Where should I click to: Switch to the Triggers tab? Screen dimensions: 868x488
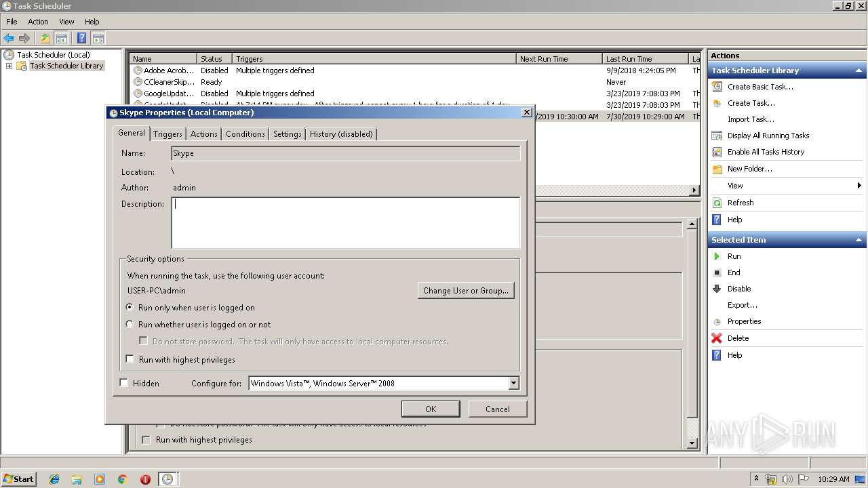tap(167, 134)
